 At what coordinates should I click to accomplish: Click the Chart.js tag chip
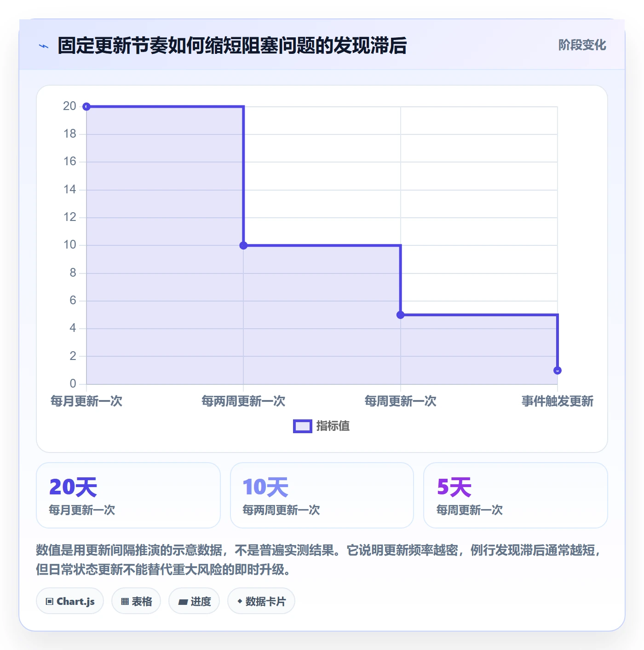[70, 601]
